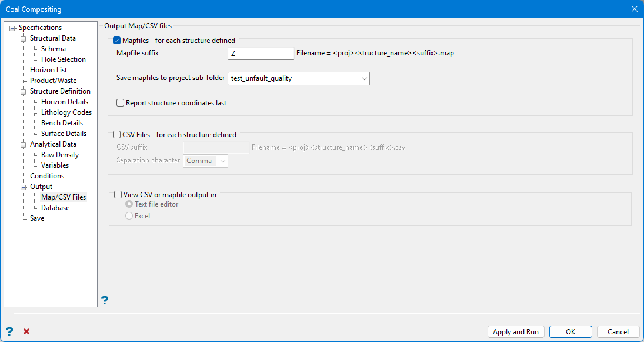644x342 pixels.
Task: Uncheck the Mapfiles for each structure checkbox
Action: (117, 41)
